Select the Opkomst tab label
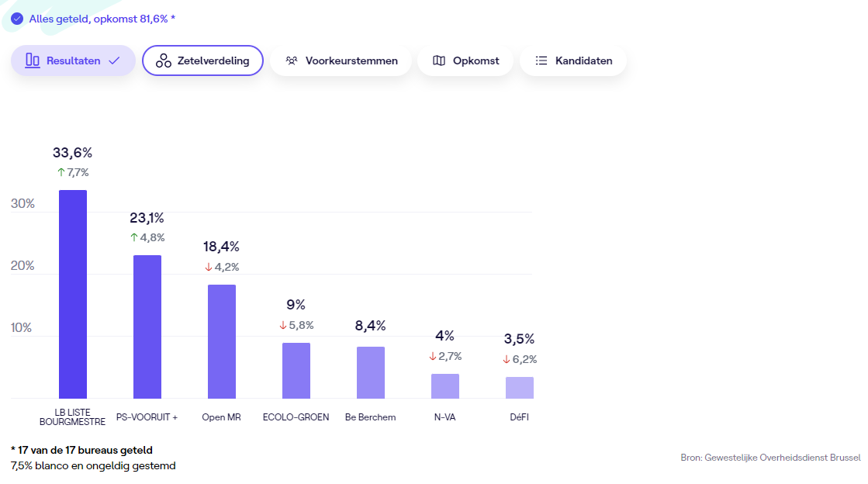This screenshot has width=868, height=484. click(475, 60)
